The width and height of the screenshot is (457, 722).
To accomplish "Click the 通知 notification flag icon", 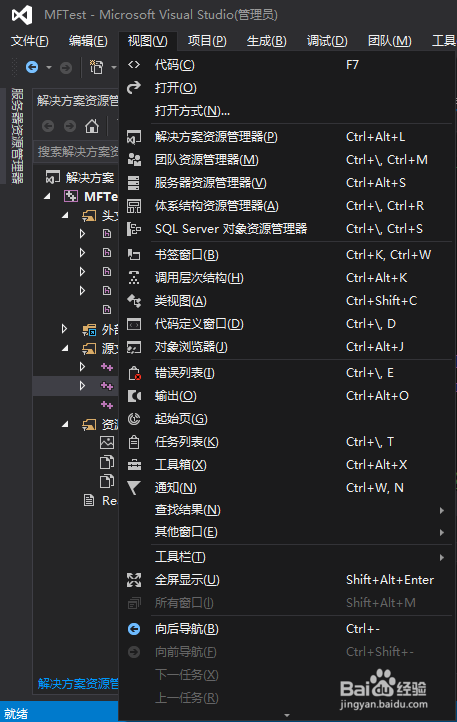I will click(134, 488).
